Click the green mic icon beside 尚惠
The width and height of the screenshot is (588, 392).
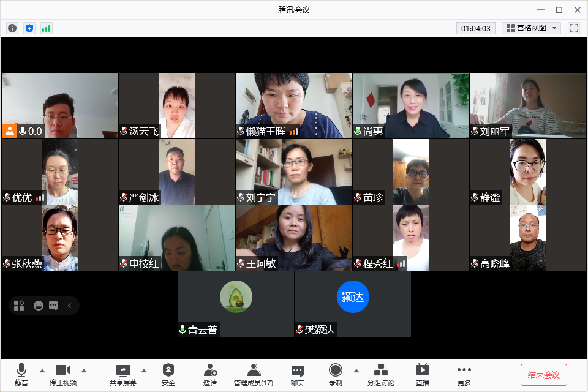[x=358, y=131]
